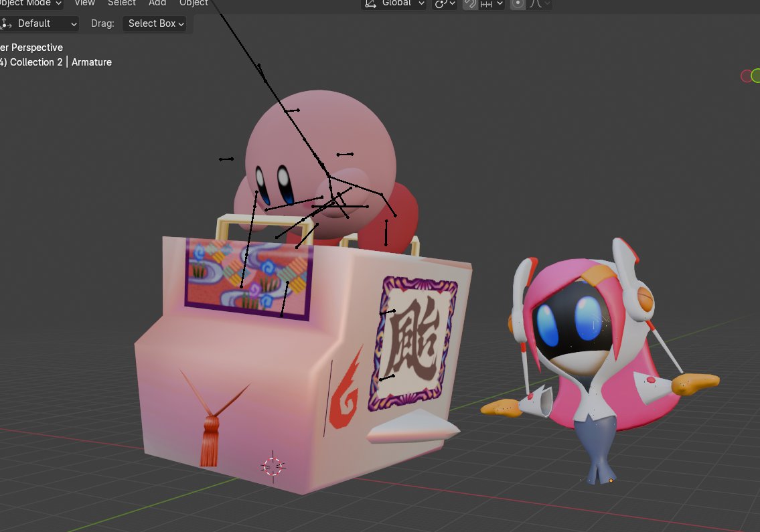Open the Select menu
This screenshot has height=532, width=760.
pos(122,3)
